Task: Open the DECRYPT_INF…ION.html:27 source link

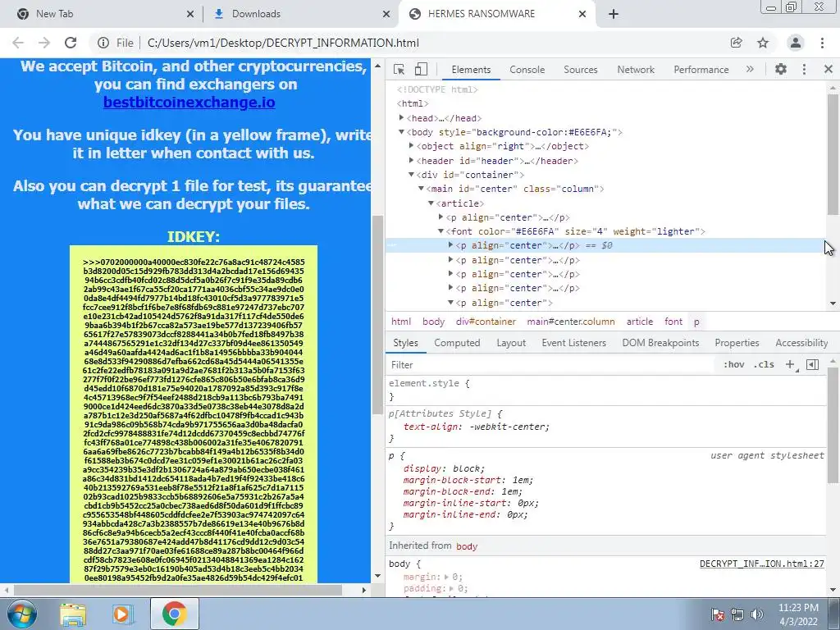Action: [x=762, y=564]
